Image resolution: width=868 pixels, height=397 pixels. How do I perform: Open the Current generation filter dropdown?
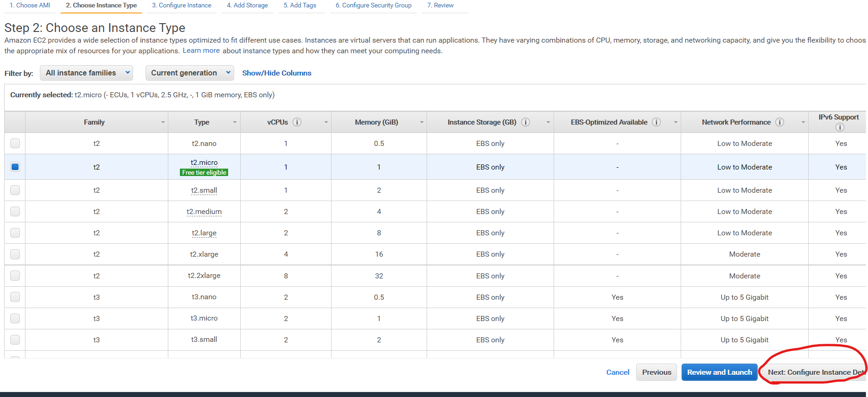(x=190, y=73)
